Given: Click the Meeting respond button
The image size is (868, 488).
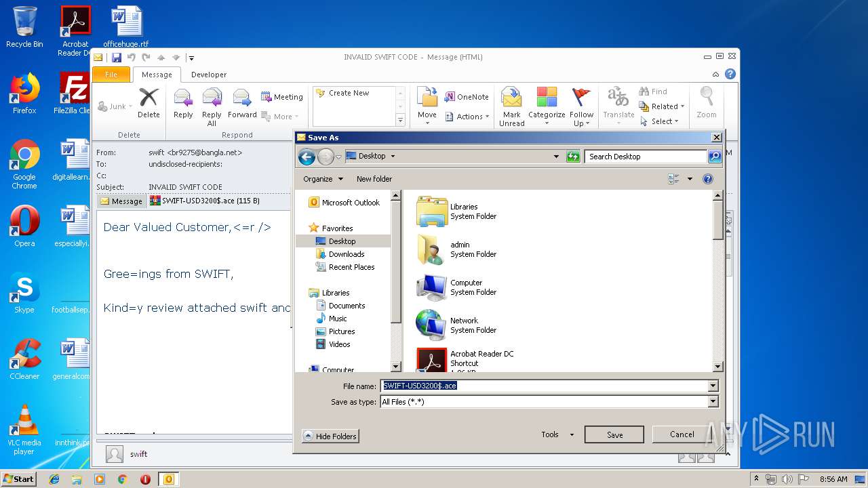Looking at the screenshot, I should (282, 97).
